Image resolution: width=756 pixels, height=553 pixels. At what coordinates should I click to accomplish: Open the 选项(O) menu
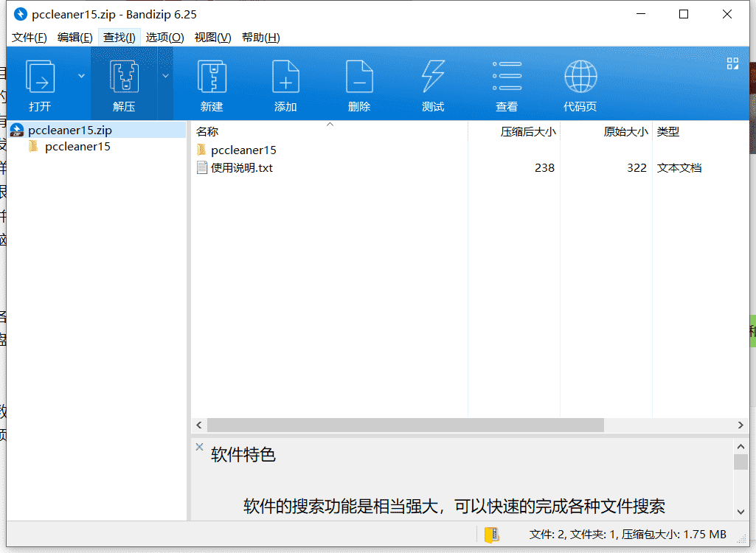[164, 38]
